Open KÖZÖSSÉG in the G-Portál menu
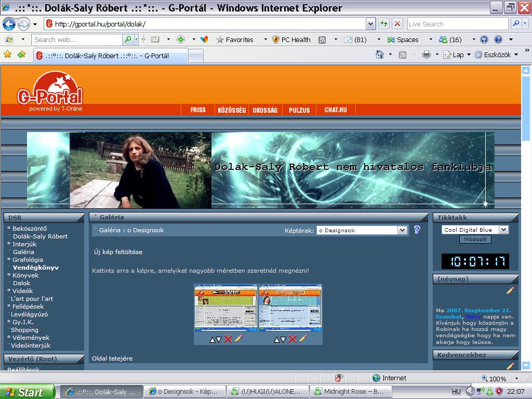The height and width of the screenshot is (399, 532). click(232, 110)
